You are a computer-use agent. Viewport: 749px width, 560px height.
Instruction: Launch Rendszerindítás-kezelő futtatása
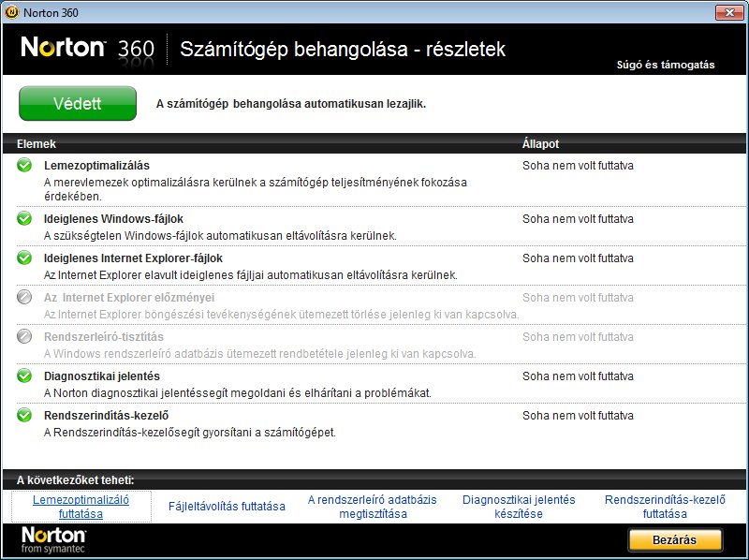tap(665, 507)
